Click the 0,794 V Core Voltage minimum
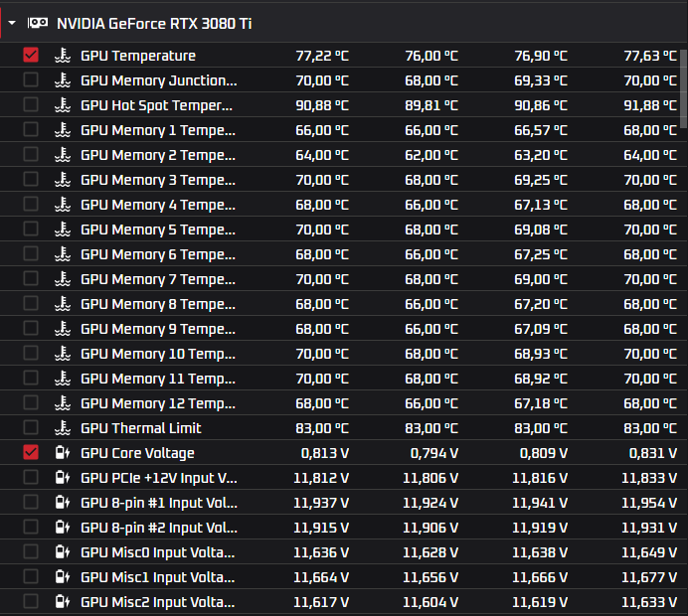 click(433, 453)
